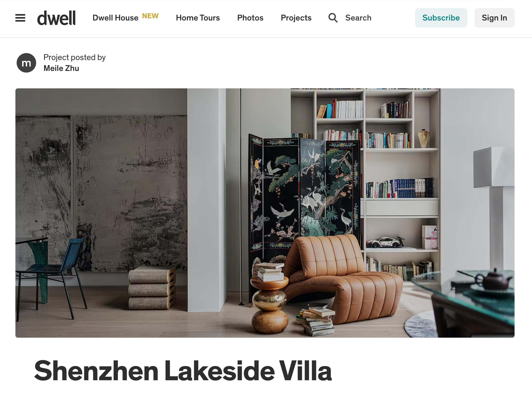Image resolution: width=532 pixels, height=404 pixels.
Task: Click the magnifying glass search icon
Action: [333, 18]
